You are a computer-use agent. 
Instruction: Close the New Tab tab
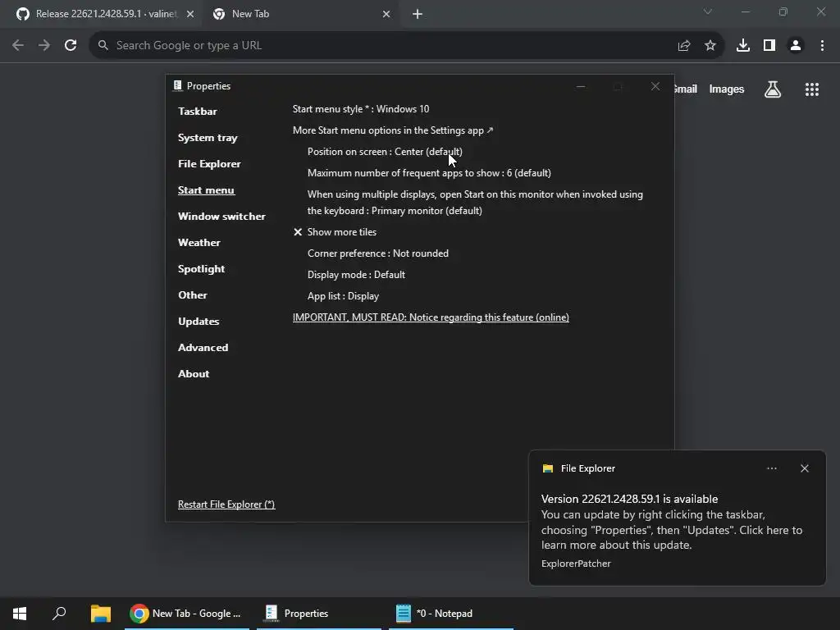point(386,15)
